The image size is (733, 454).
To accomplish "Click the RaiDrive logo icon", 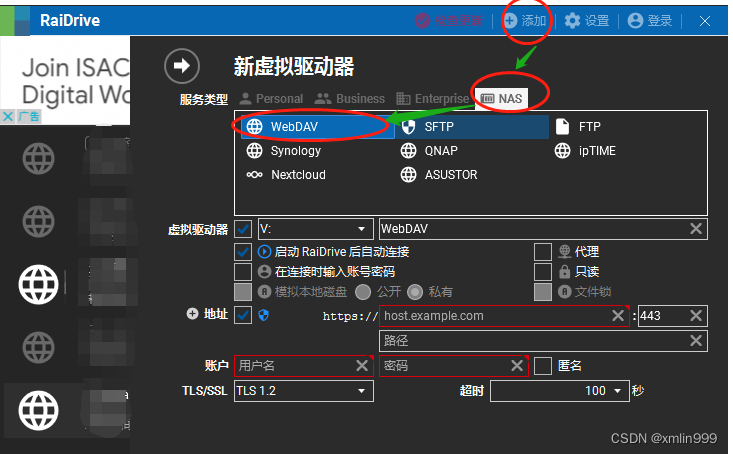I will click(15, 21).
